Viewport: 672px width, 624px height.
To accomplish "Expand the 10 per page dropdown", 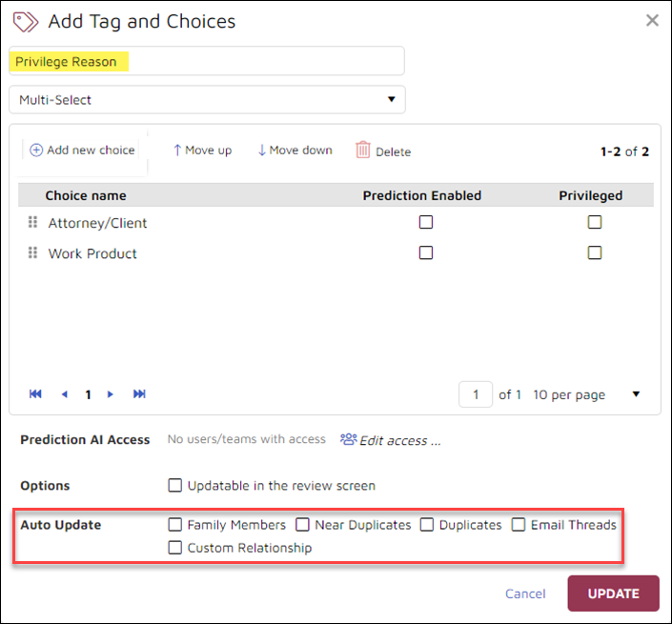I will click(x=586, y=394).
